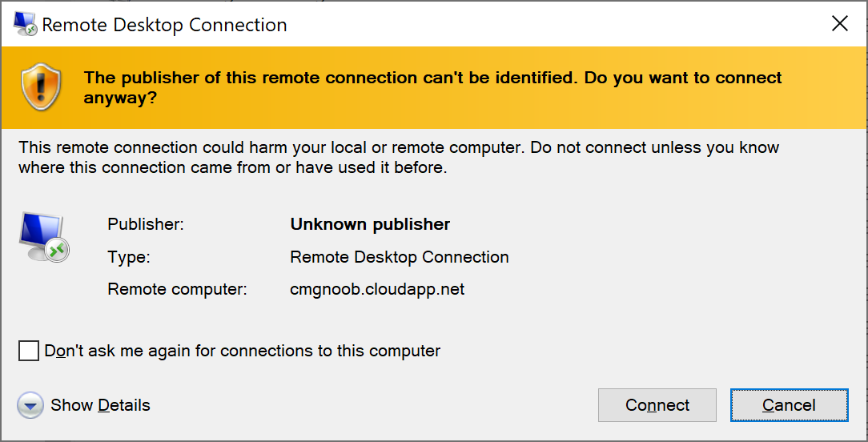Screen dimensions: 868x442
Task: Click the remote connection harm warning paragraph
Action: tap(399, 157)
